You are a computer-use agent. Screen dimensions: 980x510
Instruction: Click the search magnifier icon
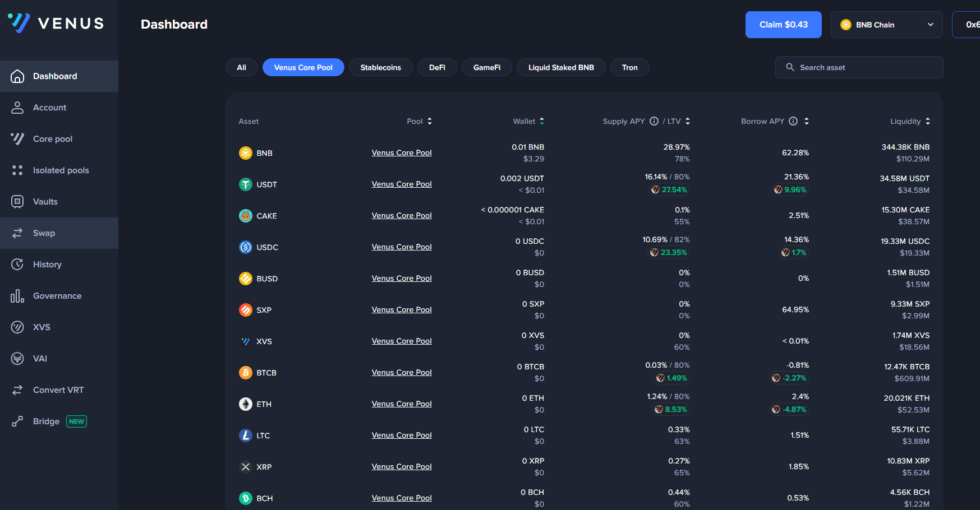click(x=790, y=67)
